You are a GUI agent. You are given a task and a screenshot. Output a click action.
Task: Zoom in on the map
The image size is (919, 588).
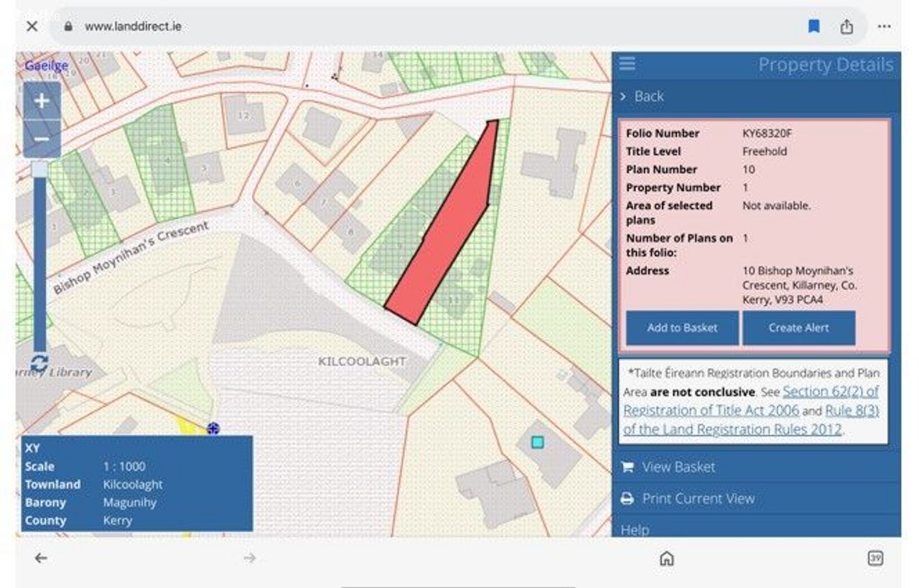pyautogui.click(x=42, y=101)
